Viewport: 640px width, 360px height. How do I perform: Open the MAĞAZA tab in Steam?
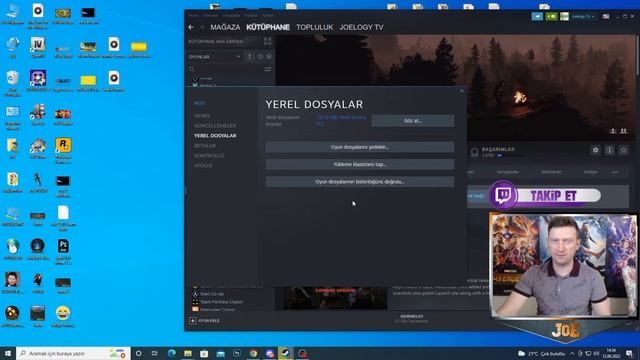click(x=225, y=27)
